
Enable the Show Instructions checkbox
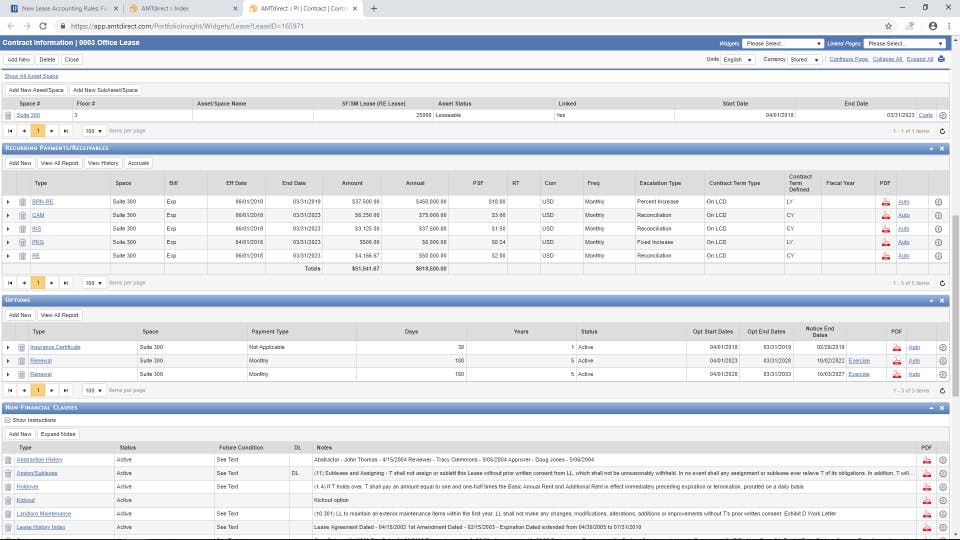[8, 420]
